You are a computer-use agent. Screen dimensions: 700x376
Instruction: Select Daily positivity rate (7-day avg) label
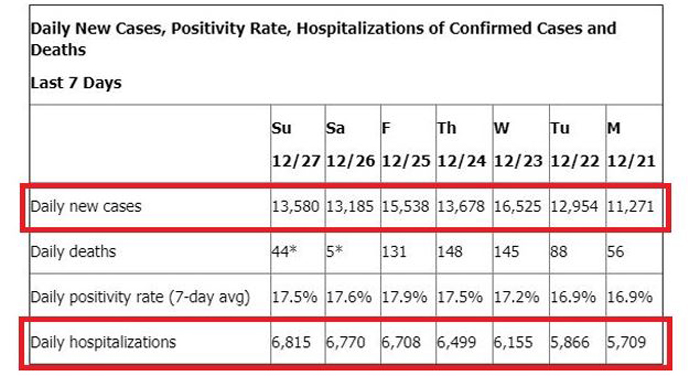click(x=140, y=297)
